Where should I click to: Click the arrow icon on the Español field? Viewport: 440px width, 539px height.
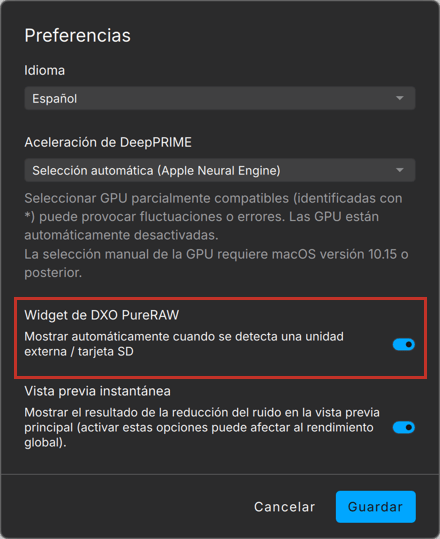pos(399,98)
